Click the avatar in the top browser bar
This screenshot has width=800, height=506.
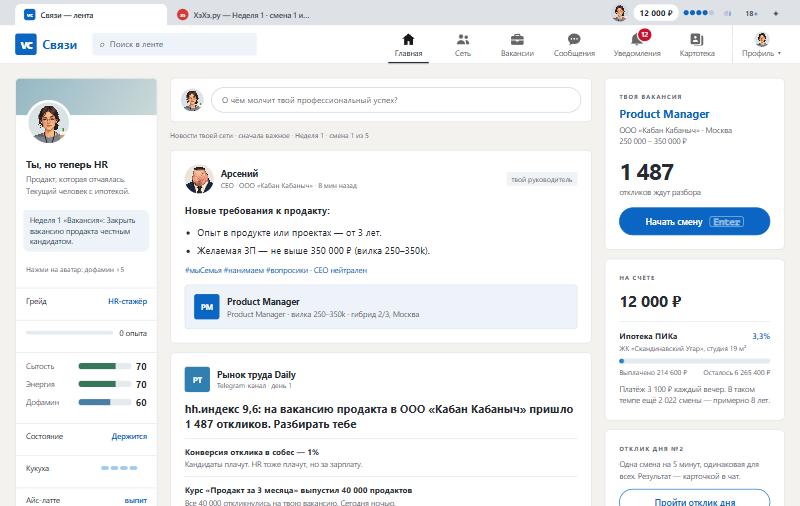(619, 13)
